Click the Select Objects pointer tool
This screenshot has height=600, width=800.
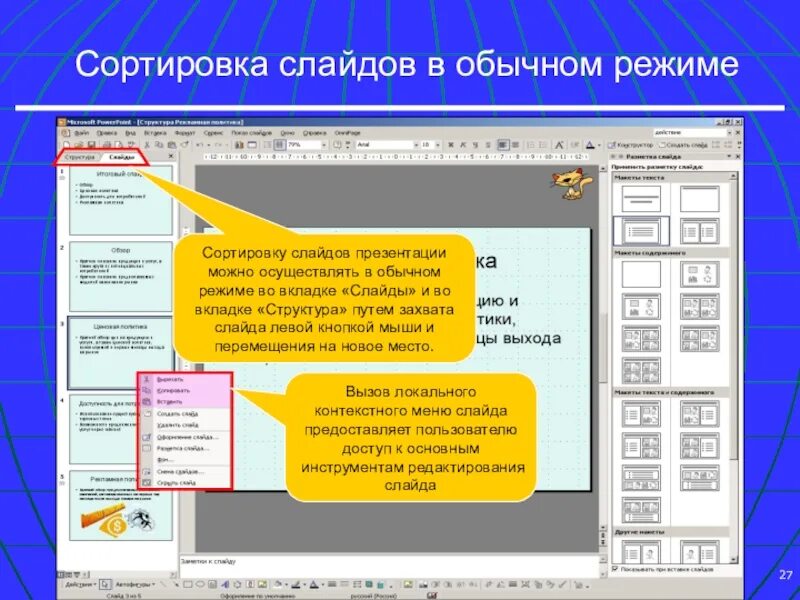(x=105, y=585)
